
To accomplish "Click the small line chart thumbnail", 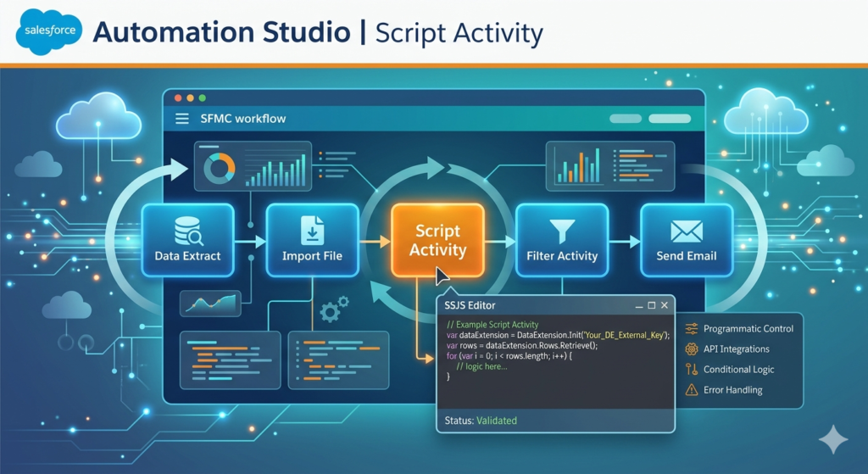I will click(x=210, y=304).
